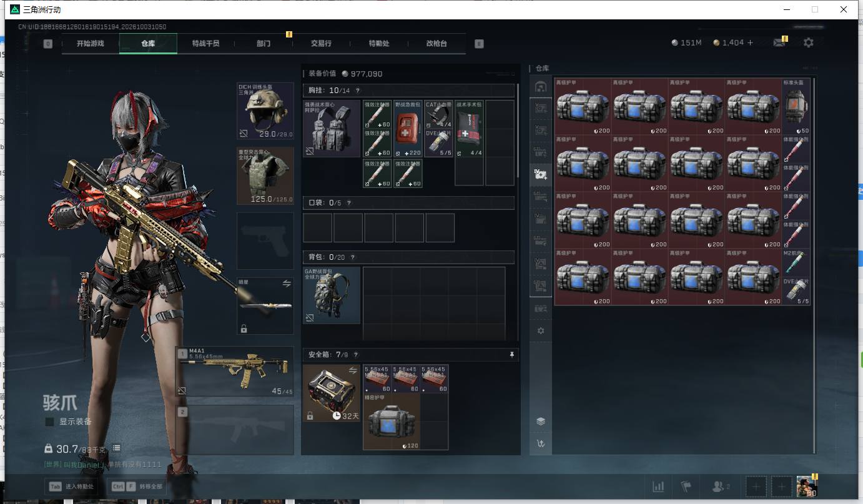Click the flag icon in bottom bar
Screen dimensions: 863x504
686,487
